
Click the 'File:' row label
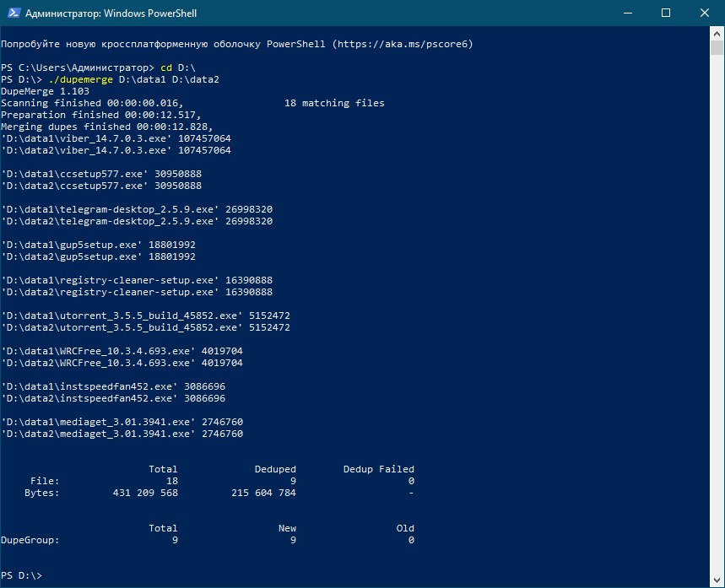pyautogui.click(x=45, y=481)
